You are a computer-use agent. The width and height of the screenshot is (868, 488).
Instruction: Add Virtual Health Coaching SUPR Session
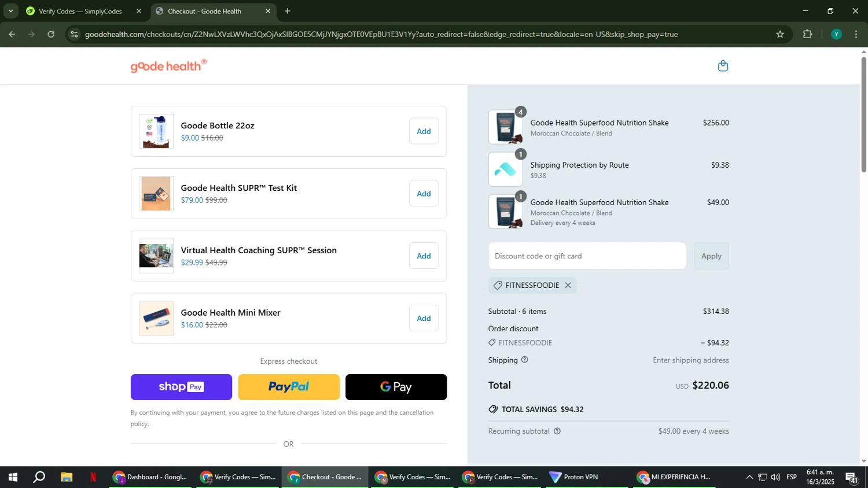pos(424,256)
